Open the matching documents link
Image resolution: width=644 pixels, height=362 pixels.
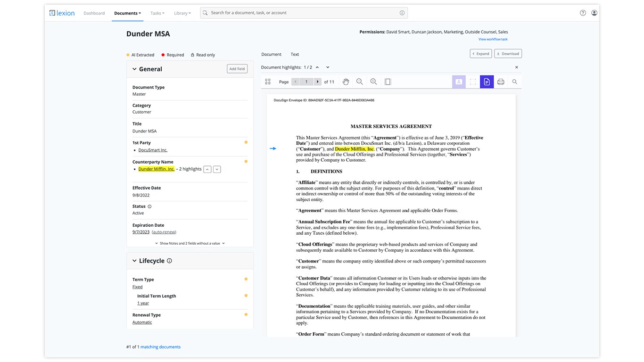(x=160, y=347)
